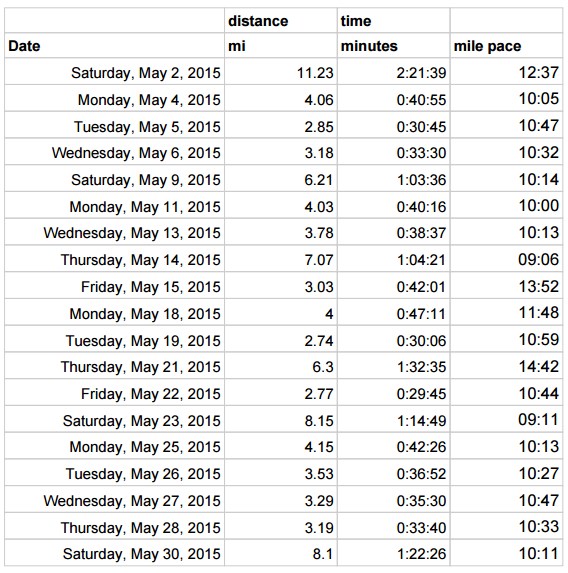Select the Monday, May 4, 2015 cell
Screen dimensions: 568x573
114,98
